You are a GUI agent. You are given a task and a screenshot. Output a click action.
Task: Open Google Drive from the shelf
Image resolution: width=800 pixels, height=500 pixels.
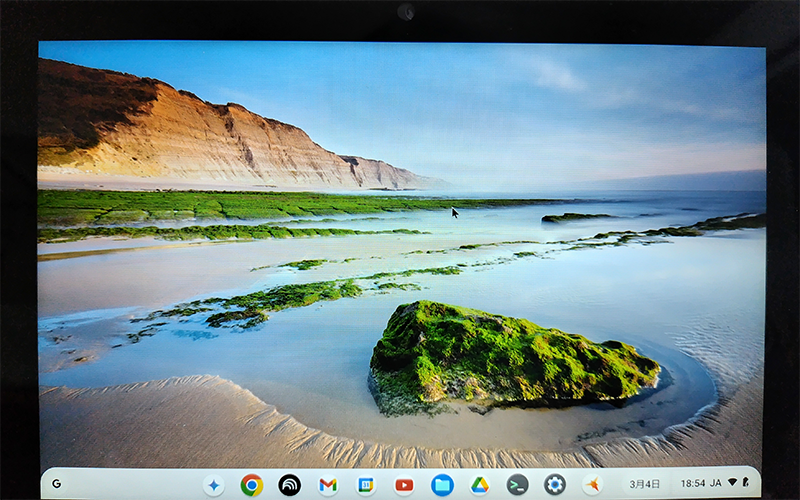480,485
